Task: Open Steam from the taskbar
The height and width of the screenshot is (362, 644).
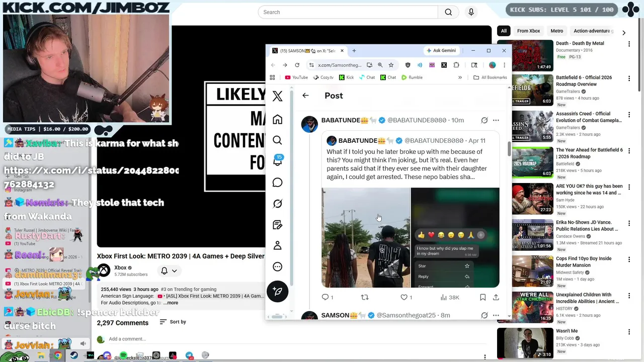Action: [x=74, y=355]
